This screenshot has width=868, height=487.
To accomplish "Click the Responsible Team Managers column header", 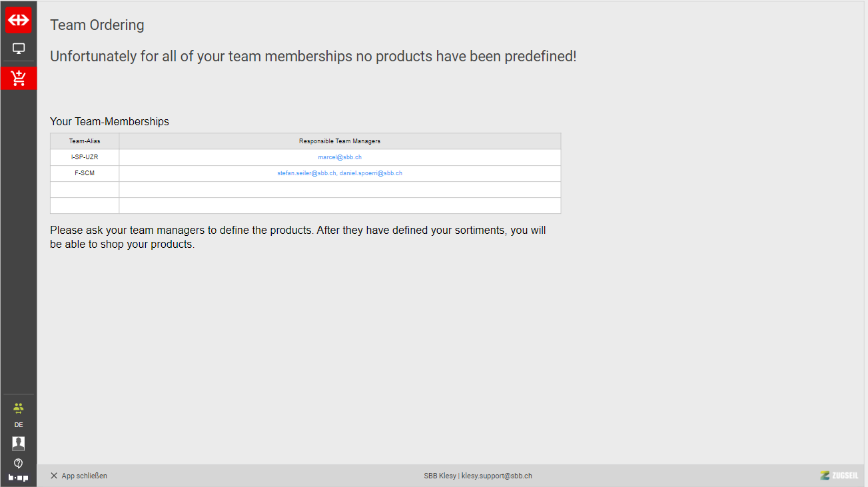I will point(340,141).
